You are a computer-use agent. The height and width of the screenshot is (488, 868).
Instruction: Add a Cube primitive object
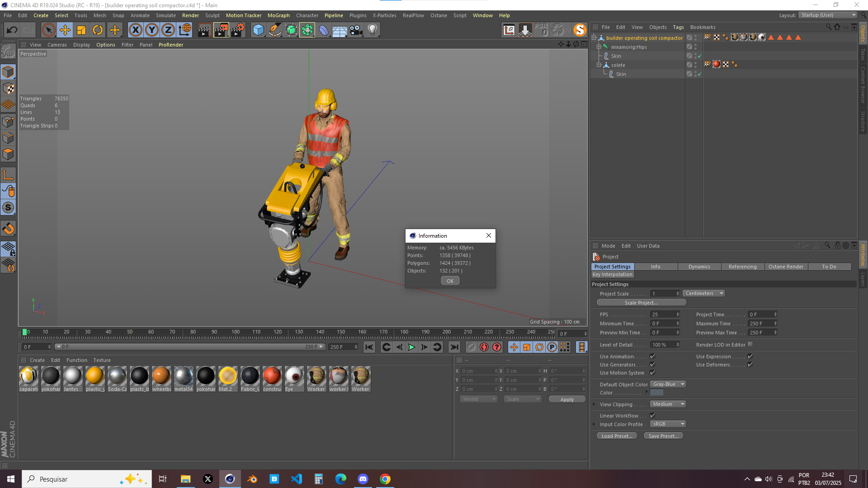coord(258,30)
